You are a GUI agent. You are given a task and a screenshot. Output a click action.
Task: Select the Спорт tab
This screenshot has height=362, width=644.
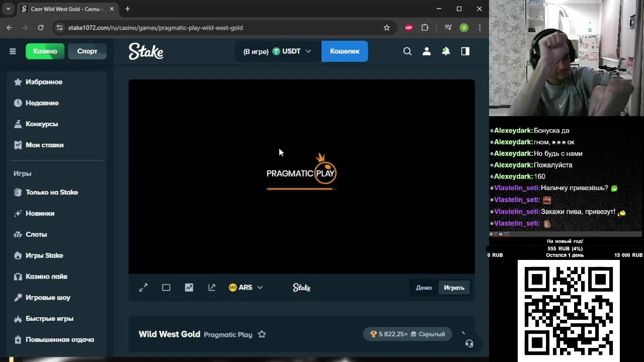(x=87, y=51)
